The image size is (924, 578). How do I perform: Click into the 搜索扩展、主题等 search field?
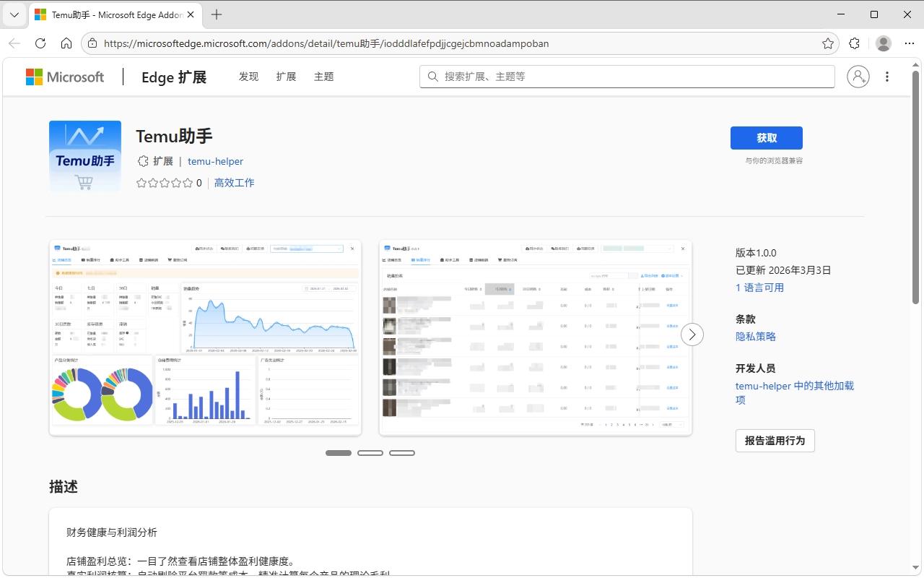(627, 76)
